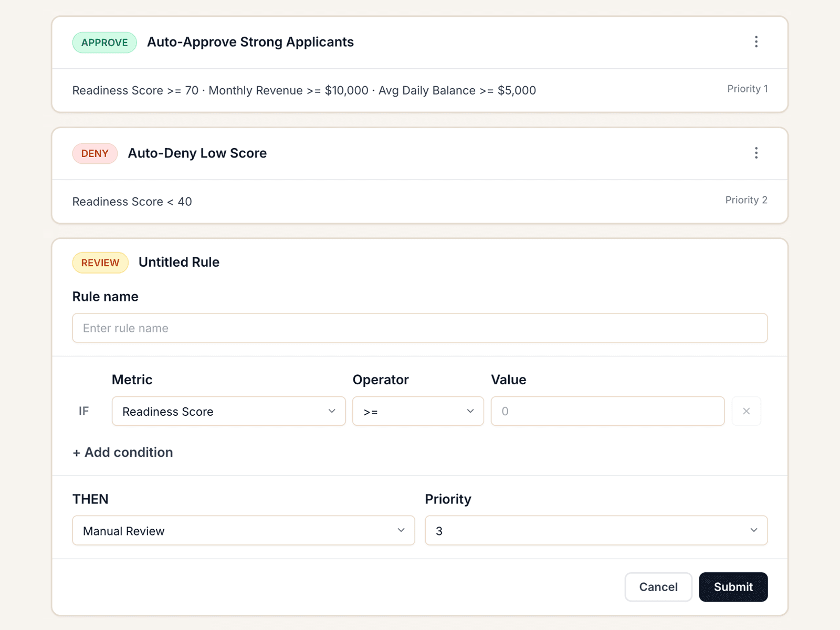Open the options menu for Auto-Deny Low Score
The width and height of the screenshot is (840, 630).
756,153
